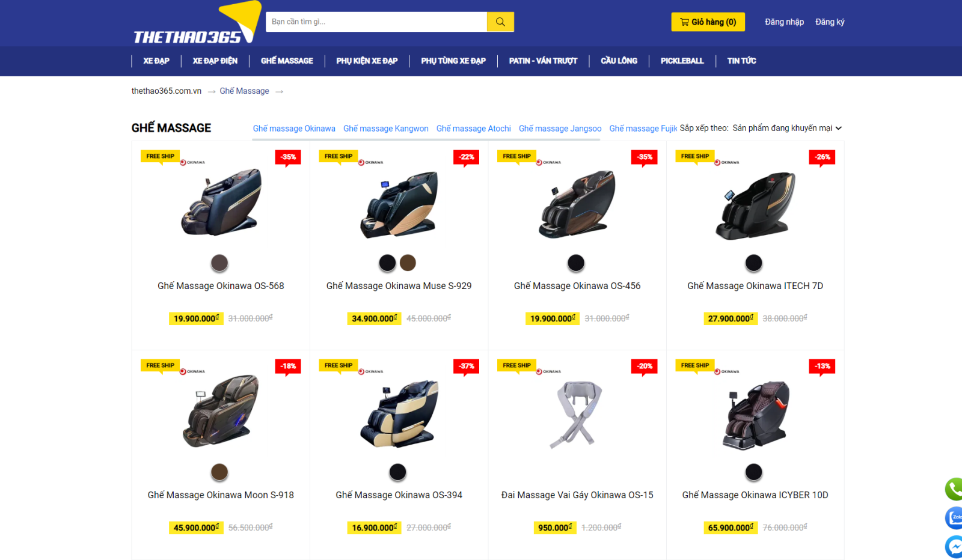Screen dimensions: 962x560
Task: Click the search magnifier button
Action: pos(500,22)
